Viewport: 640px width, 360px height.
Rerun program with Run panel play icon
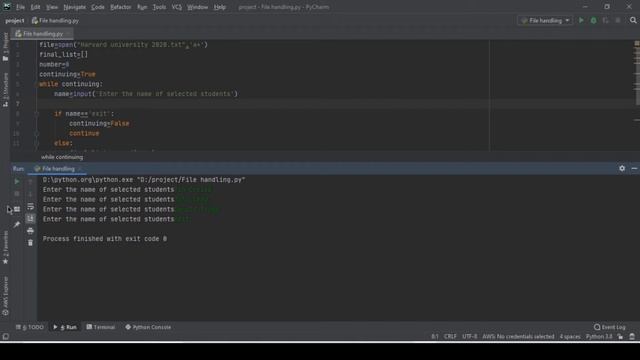pyautogui.click(x=17, y=182)
